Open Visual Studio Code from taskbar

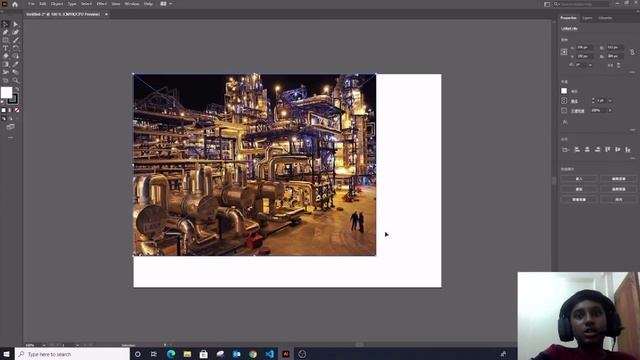pos(269,354)
